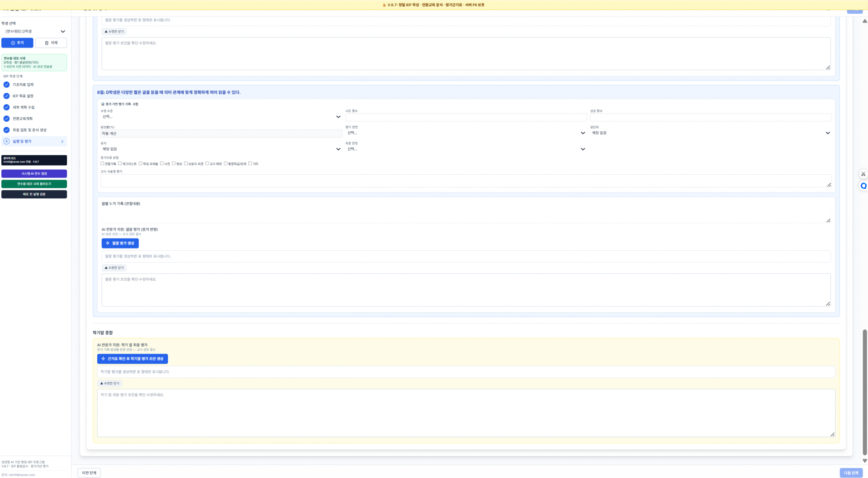Open the 최종 판정 dropdown
The width and height of the screenshot is (868, 478).
tap(466, 149)
